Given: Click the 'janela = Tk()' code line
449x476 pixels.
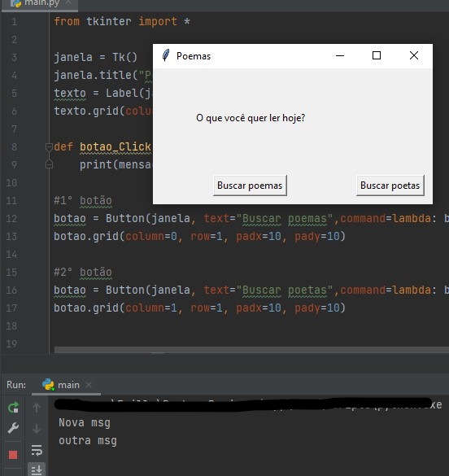Looking at the screenshot, I should [x=95, y=57].
